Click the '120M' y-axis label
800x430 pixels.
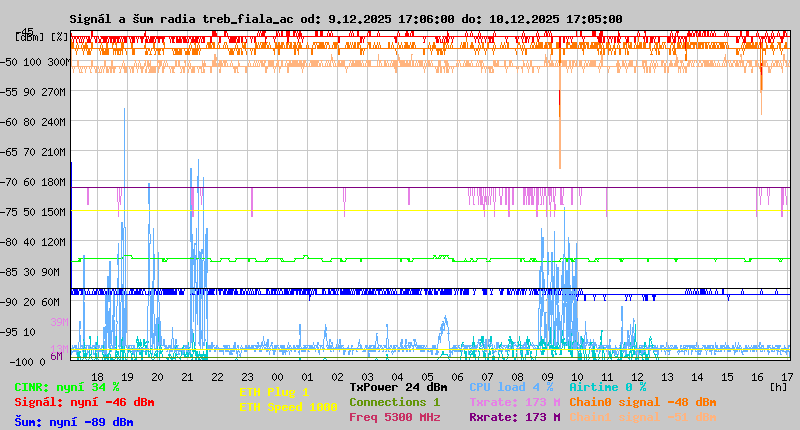point(54,242)
